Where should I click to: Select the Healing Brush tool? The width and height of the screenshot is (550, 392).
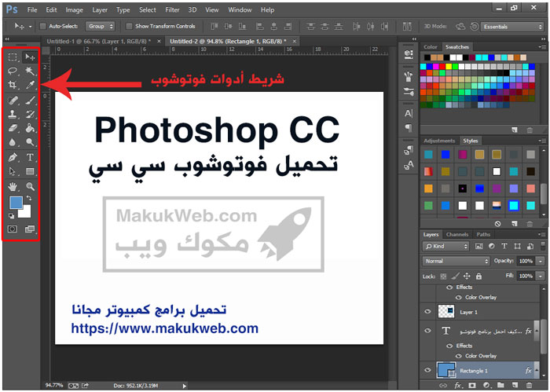click(x=13, y=101)
